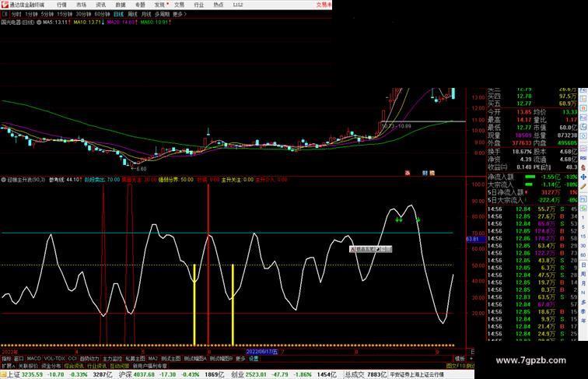Click round icon beside indicator name

point(3,180)
